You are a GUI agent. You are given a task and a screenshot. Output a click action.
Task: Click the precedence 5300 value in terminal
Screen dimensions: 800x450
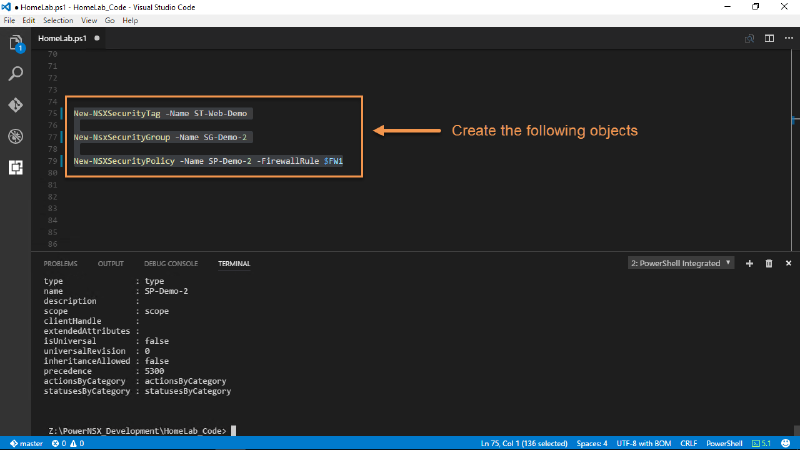click(x=154, y=371)
